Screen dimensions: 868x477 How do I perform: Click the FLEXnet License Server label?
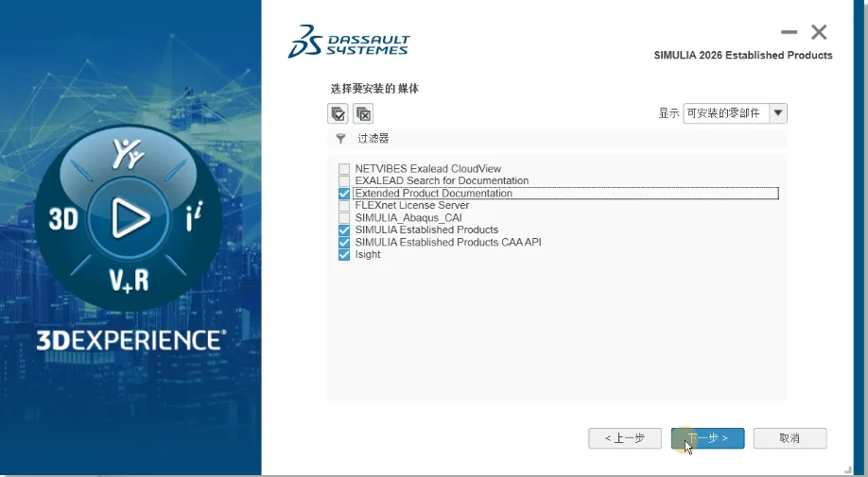point(412,205)
